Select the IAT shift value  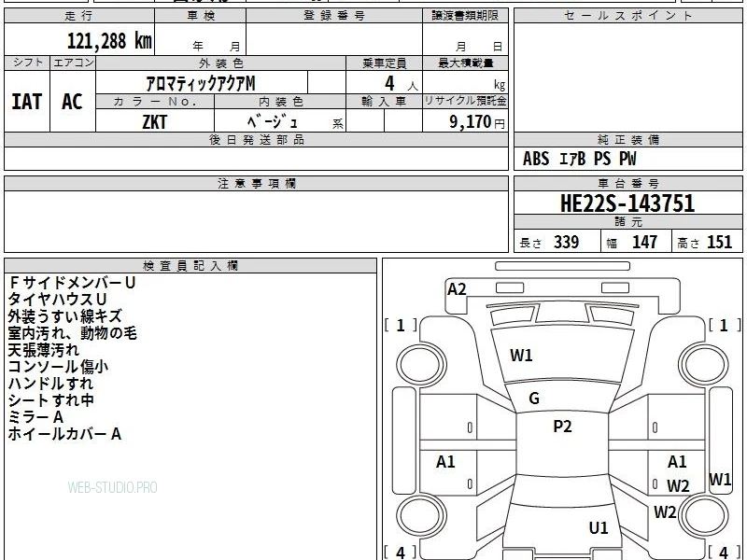click(x=27, y=102)
